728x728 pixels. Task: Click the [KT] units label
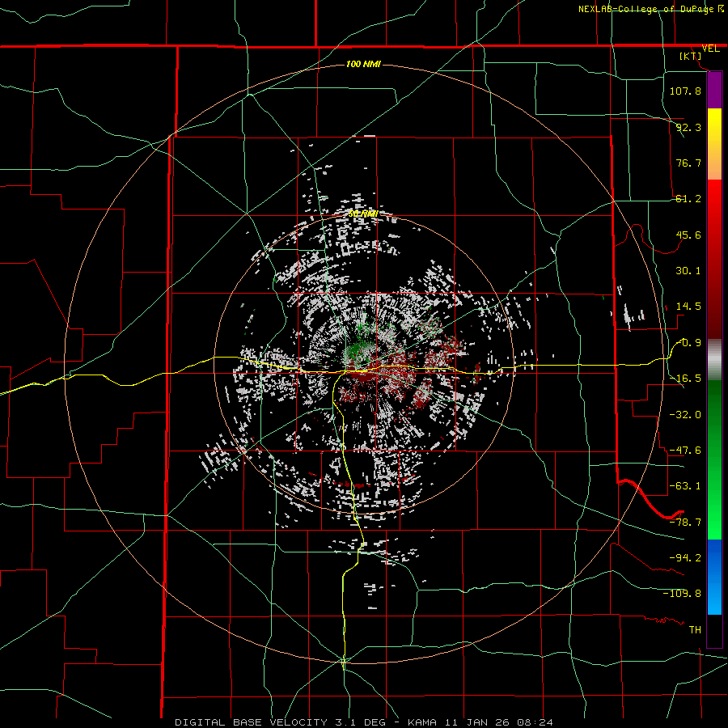(x=691, y=56)
